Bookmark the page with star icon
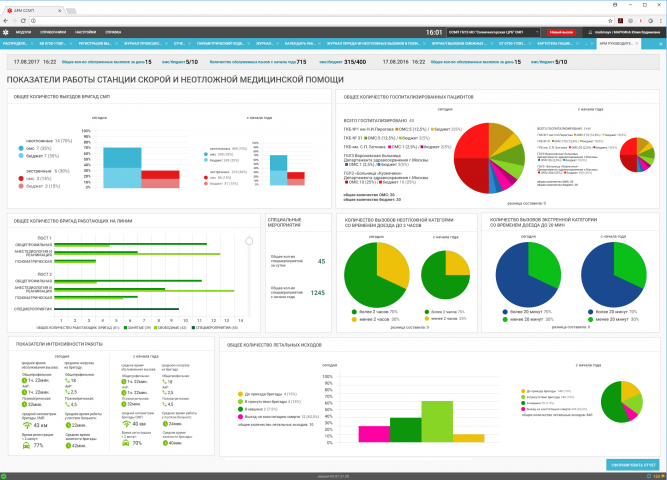667x480 pixels. pos(610,20)
